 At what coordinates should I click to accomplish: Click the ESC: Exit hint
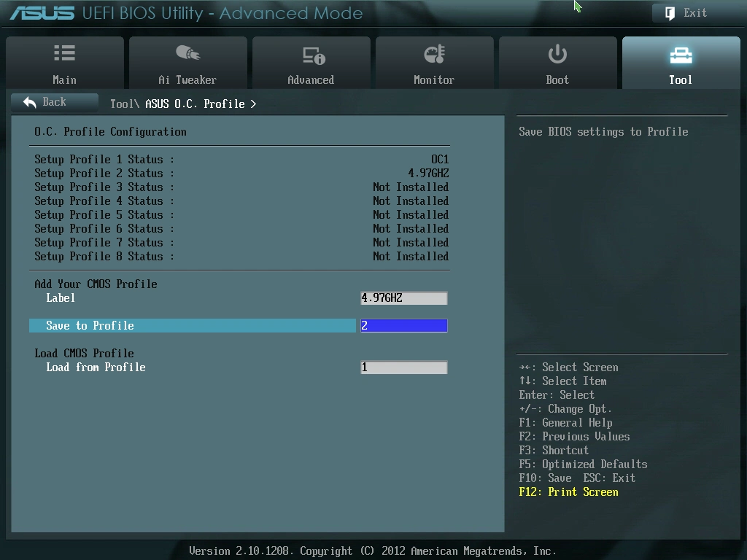tap(609, 478)
